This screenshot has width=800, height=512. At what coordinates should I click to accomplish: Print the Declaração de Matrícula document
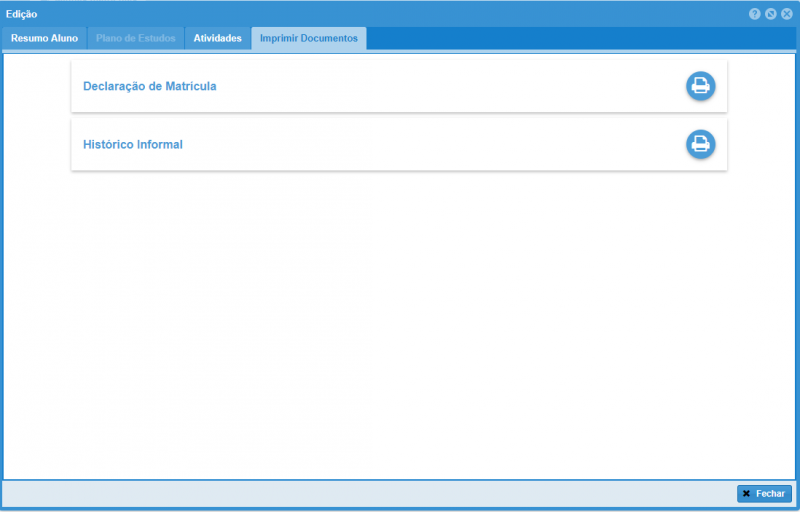[701, 86]
